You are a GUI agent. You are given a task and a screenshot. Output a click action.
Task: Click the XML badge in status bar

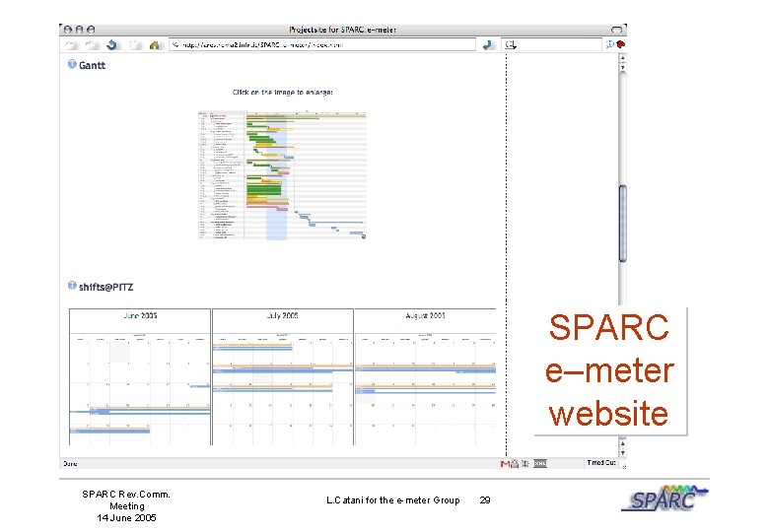coord(540,463)
